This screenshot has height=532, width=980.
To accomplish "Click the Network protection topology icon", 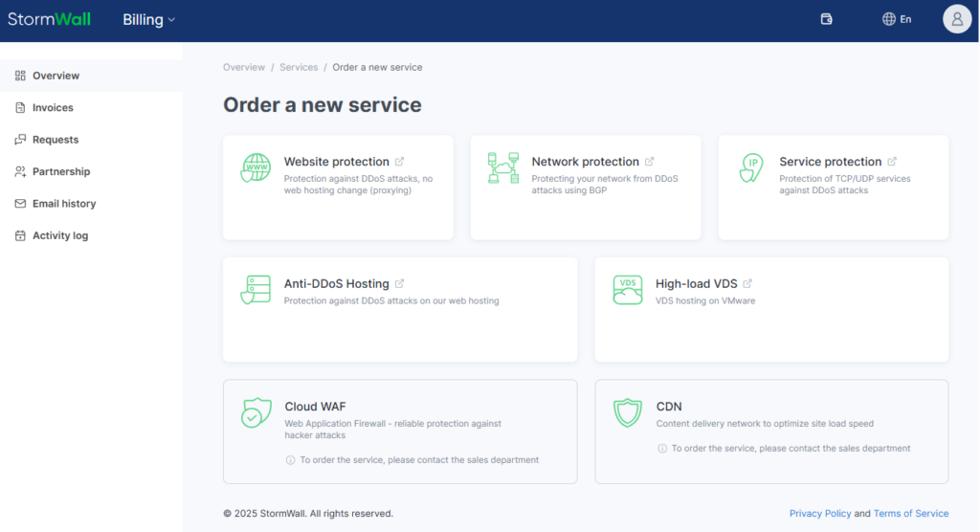I will coord(503,168).
